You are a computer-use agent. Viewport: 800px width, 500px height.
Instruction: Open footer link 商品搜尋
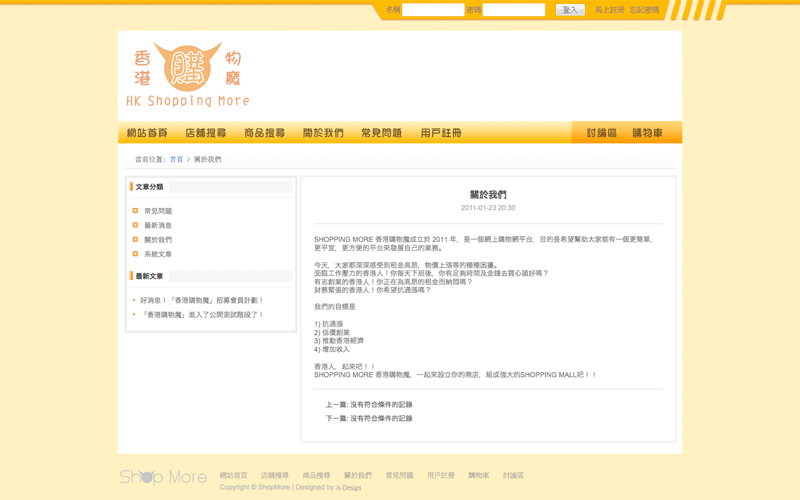[x=316, y=475]
